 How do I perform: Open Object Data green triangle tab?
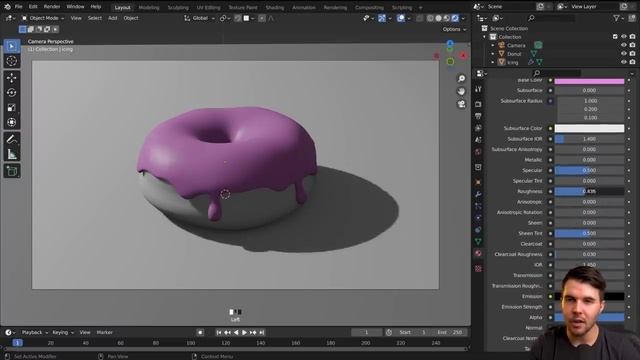point(478,242)
